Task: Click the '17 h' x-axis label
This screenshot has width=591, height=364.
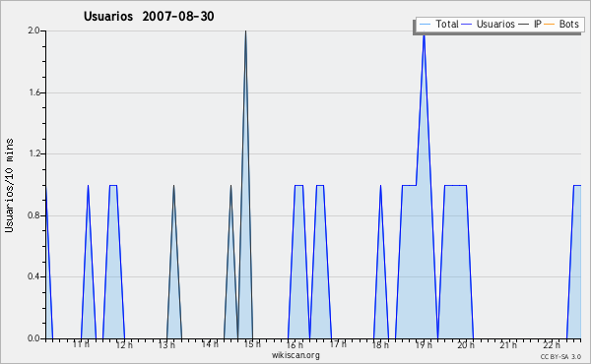Action: click(x=338, y=344)
